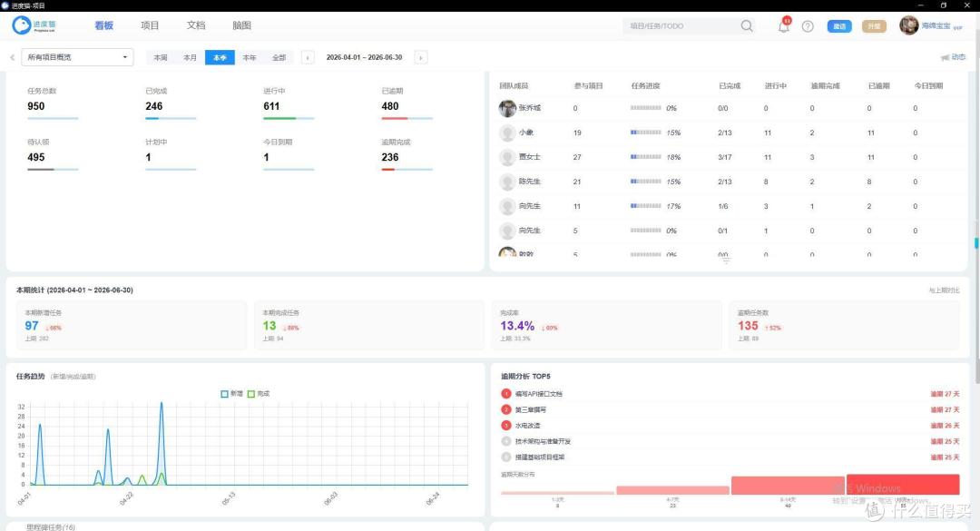Click the blue 邀请 button
The image size is (980, 531).
click(839, 26)
